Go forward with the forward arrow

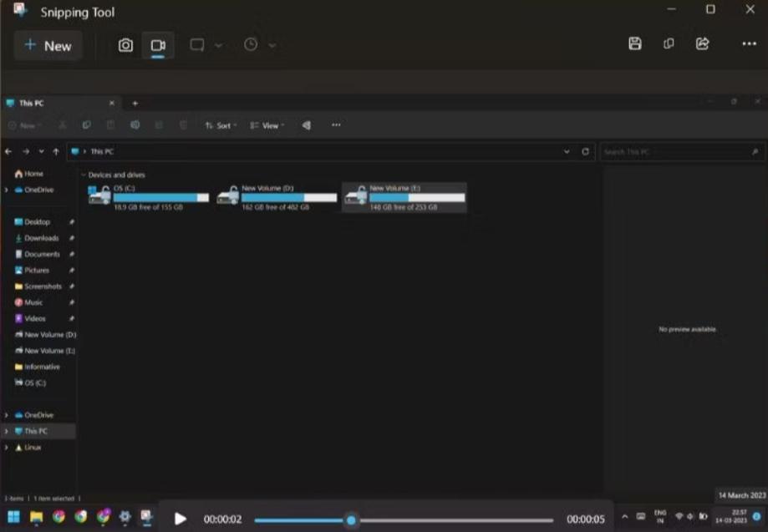click(25, 152)
